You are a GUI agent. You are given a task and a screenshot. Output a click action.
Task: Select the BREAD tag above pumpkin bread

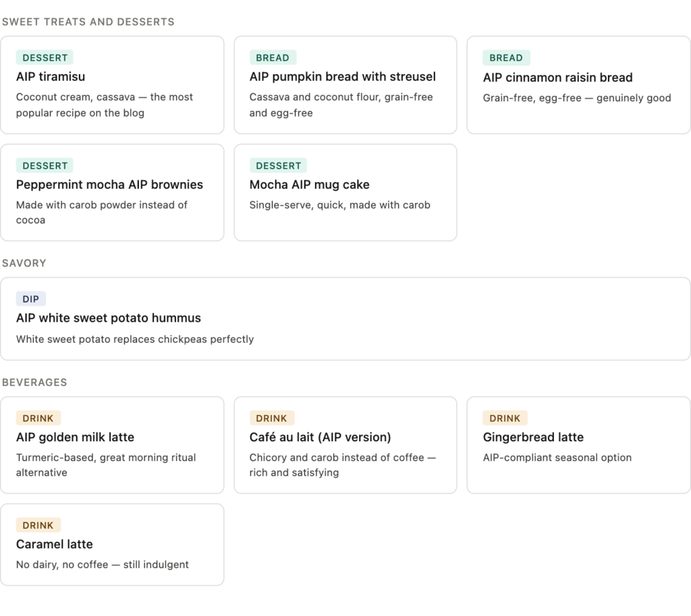pyautogui.click(x=273, y=58)
